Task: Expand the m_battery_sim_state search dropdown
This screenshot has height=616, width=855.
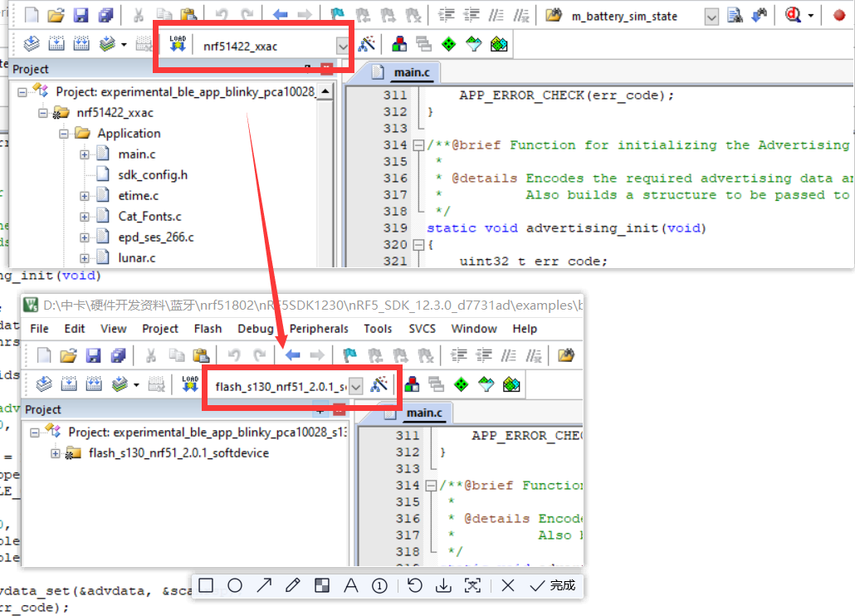Action: pyautogui.click(x=711, y=17)
